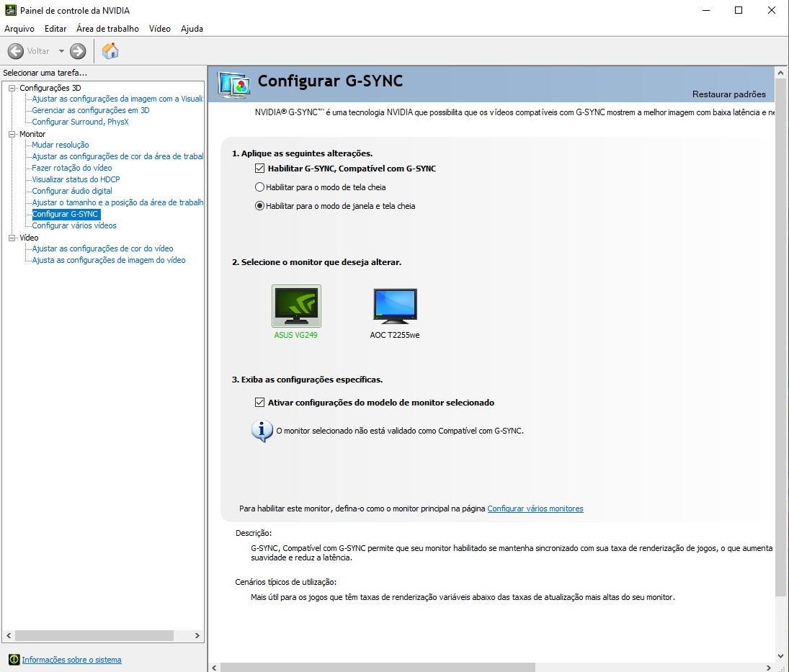Click the Forward arrow icon in toolbar
This screenshot has height=672, width=789.
click(78, 51)
